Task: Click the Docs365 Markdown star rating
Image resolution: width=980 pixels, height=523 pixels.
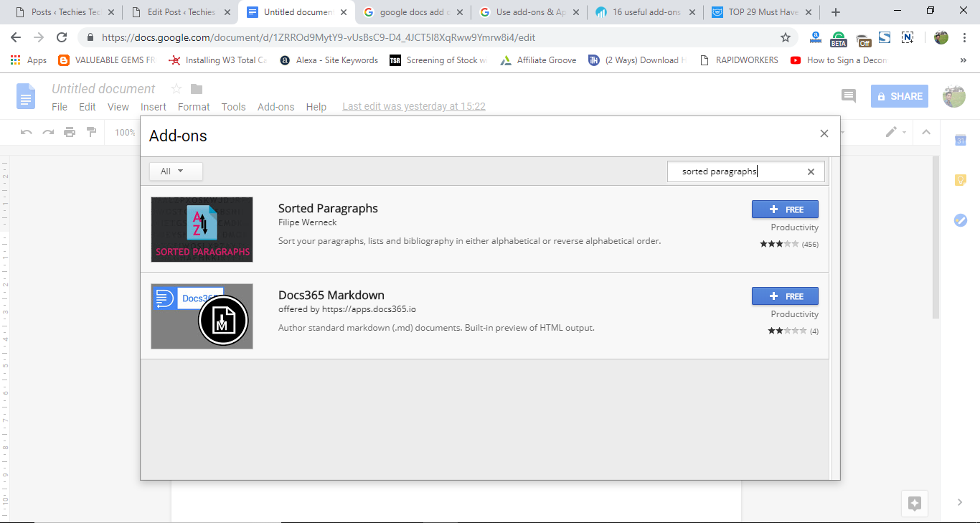Action: [787, 331]
